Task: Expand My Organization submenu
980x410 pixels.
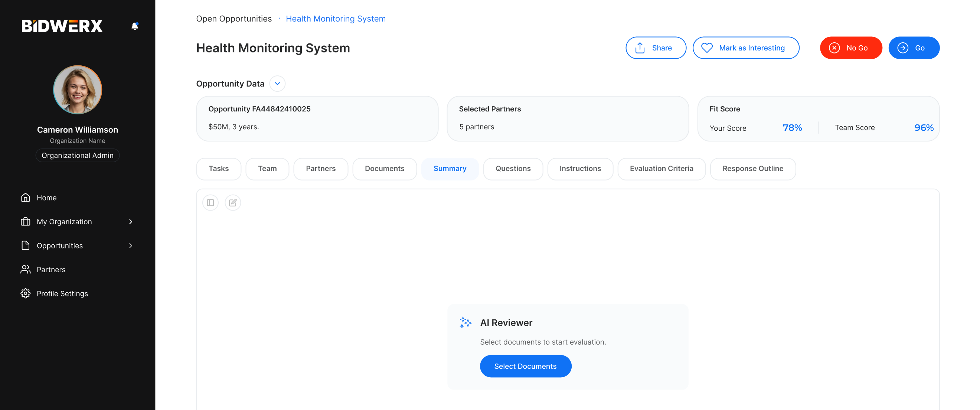Action: 131,222
